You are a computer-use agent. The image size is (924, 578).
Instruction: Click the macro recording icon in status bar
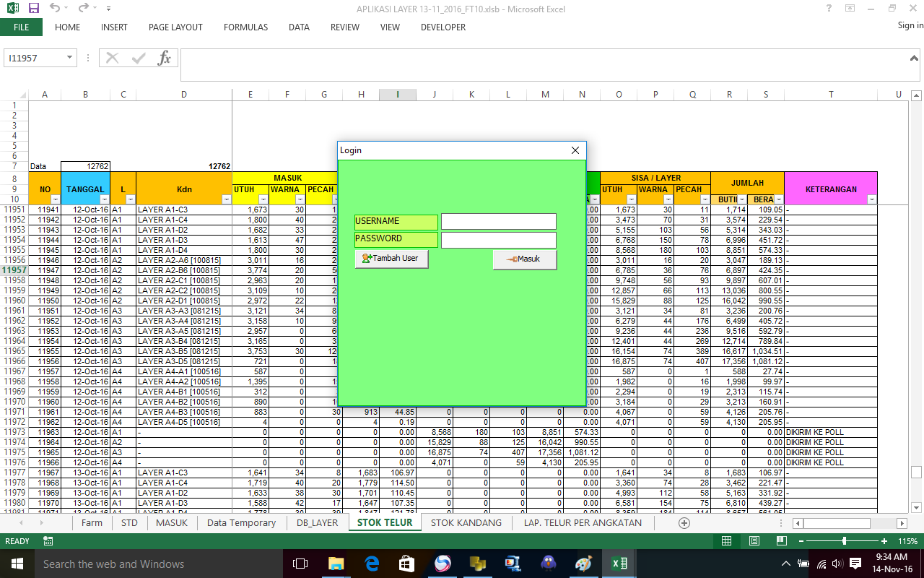[47, 540]
